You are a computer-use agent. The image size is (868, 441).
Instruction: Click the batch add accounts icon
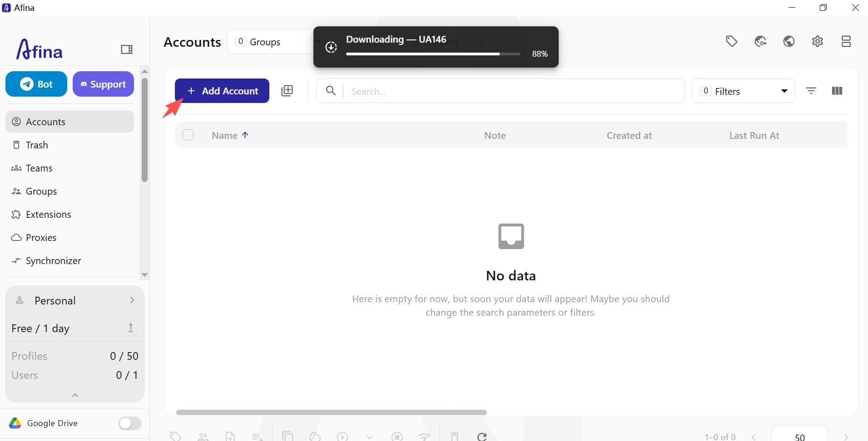[287, 91]
